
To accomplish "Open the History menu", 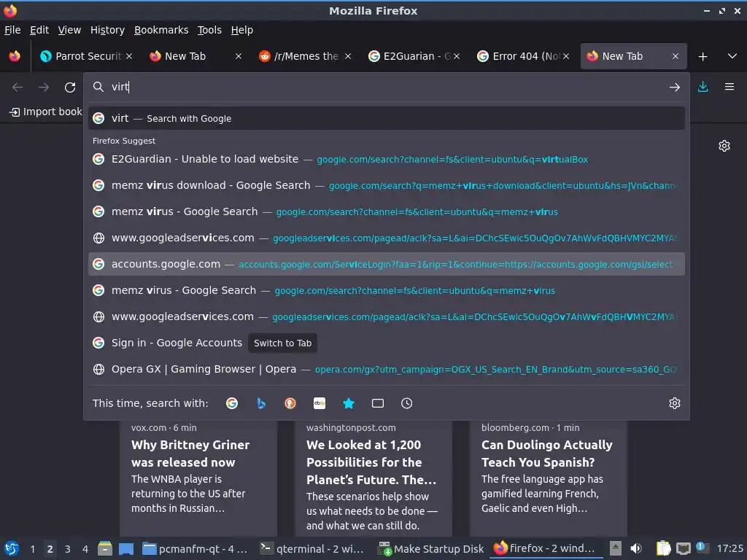I will [x=107, y=30].
